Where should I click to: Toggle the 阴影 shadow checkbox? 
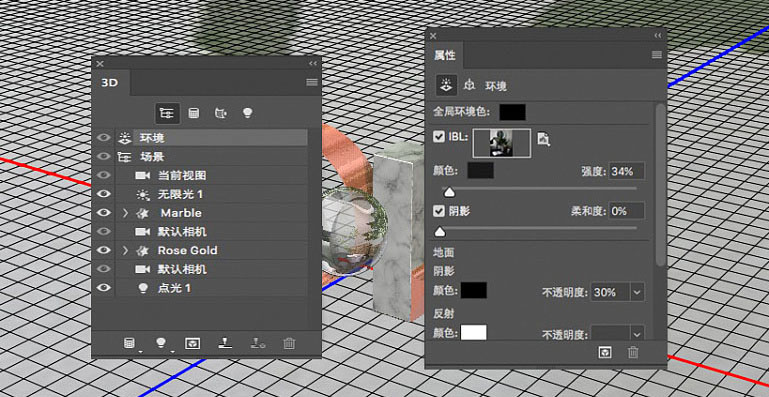(439, 211)
